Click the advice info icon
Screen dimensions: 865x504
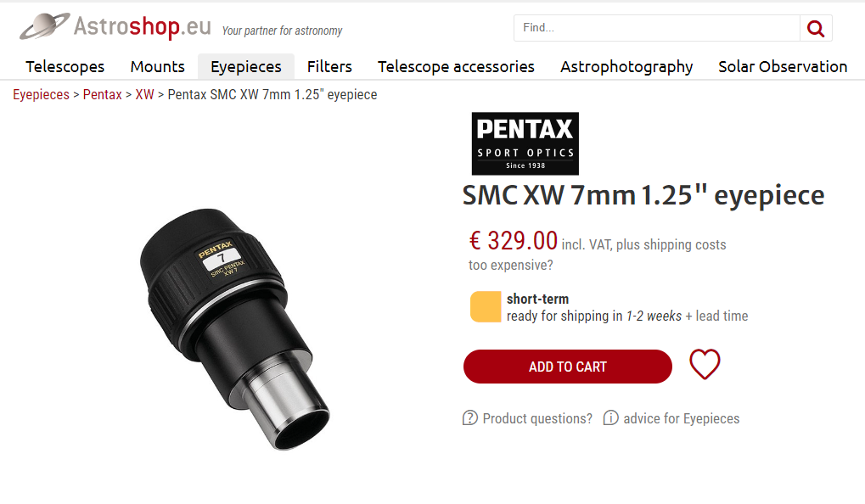610,418
